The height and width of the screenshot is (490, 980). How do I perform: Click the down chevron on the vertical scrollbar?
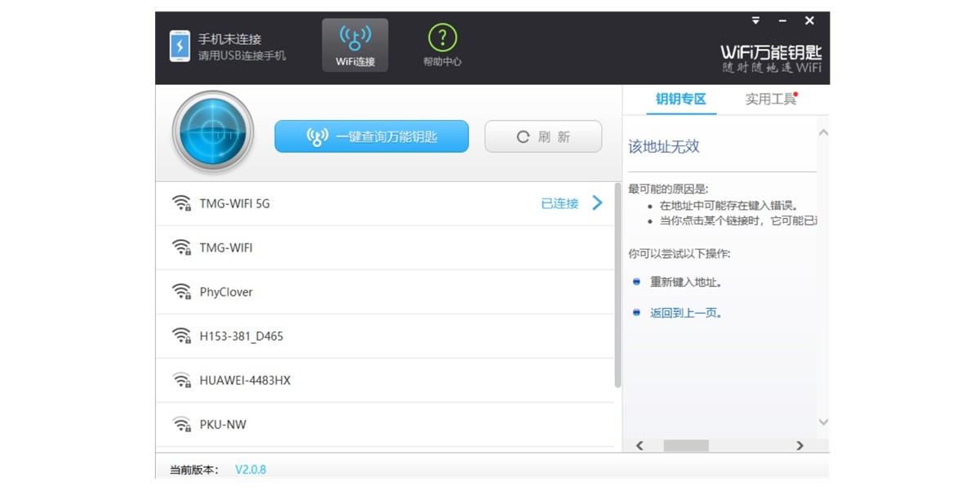pos(823,422)
